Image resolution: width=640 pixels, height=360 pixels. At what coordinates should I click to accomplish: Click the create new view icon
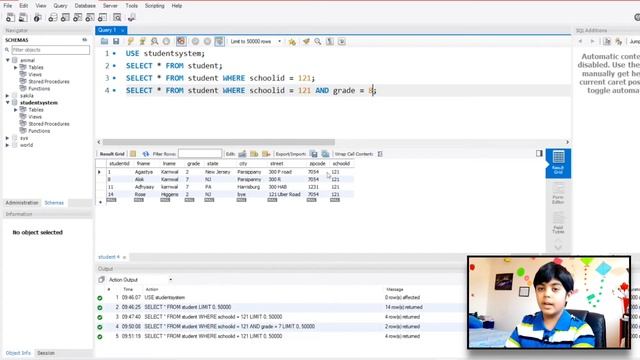pyautogui.click(x=78, y=18)
